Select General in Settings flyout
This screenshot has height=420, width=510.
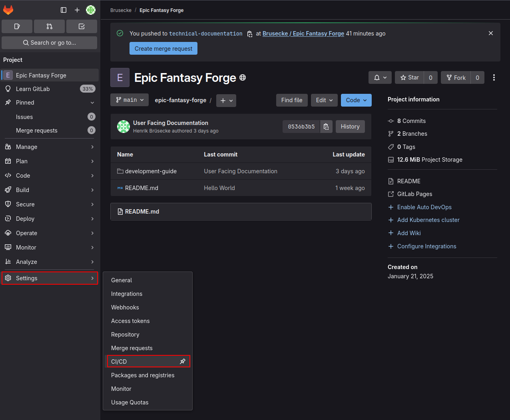(147, 280)
